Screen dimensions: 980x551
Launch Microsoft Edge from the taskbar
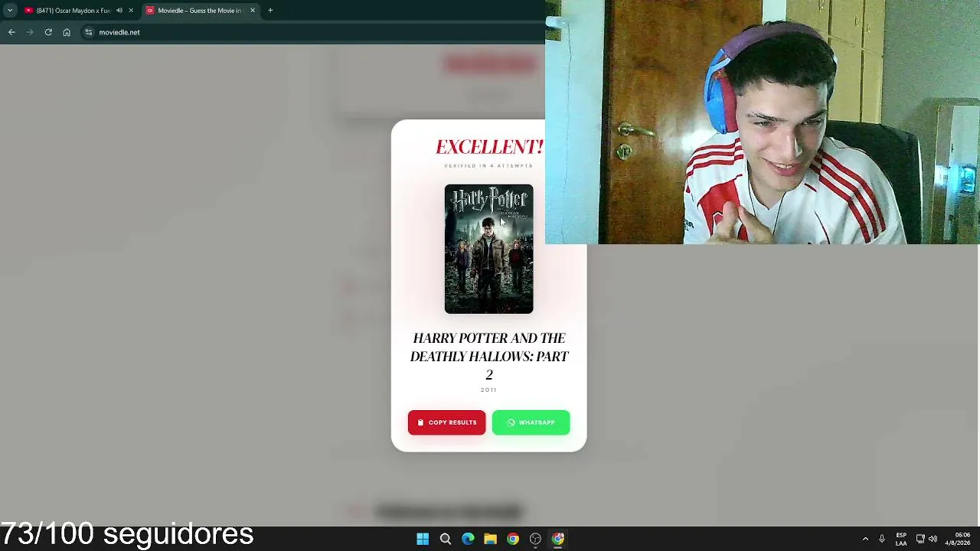pos(468,539)
